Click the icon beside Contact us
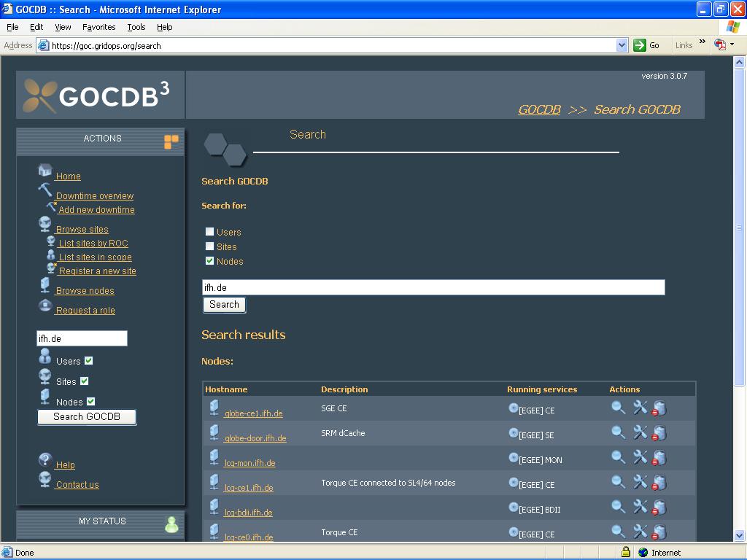The image size is (747, 560). 44,479
